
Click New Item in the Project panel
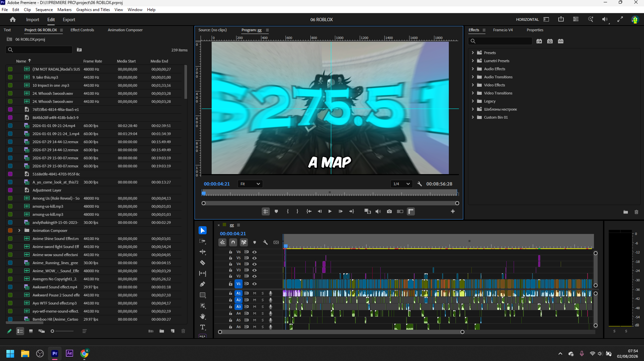172,331
